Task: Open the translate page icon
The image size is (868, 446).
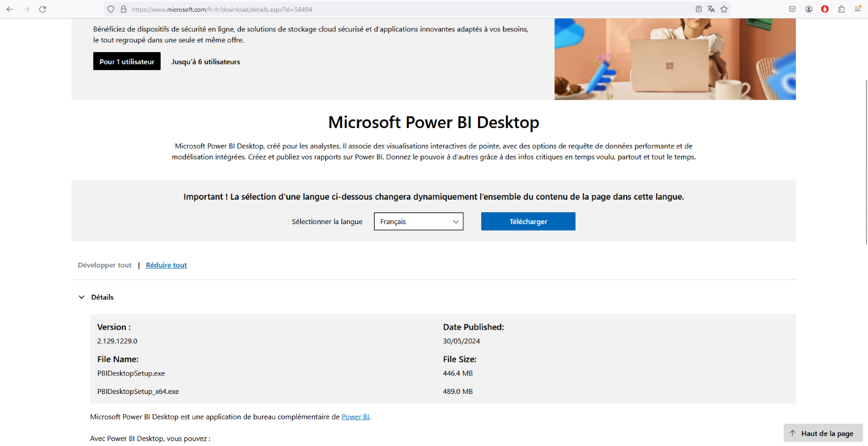Action: [711, 9]
